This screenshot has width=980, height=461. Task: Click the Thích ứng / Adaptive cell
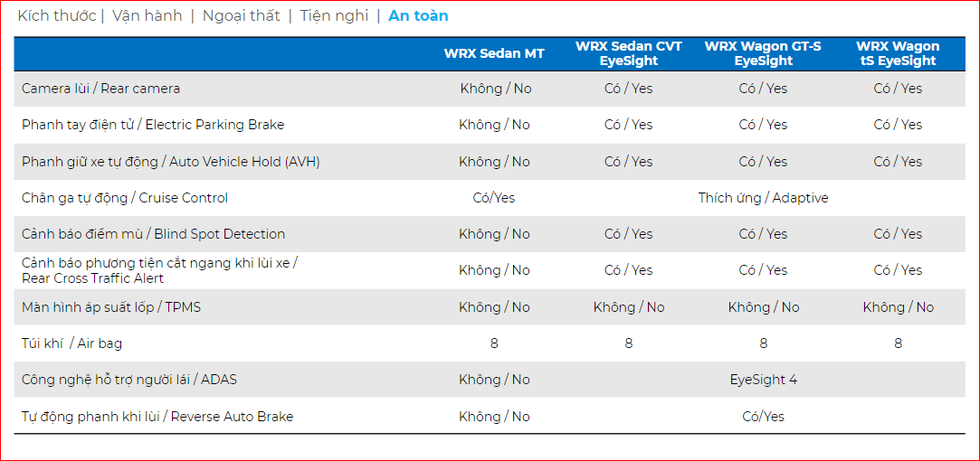(x=763, y=198)
